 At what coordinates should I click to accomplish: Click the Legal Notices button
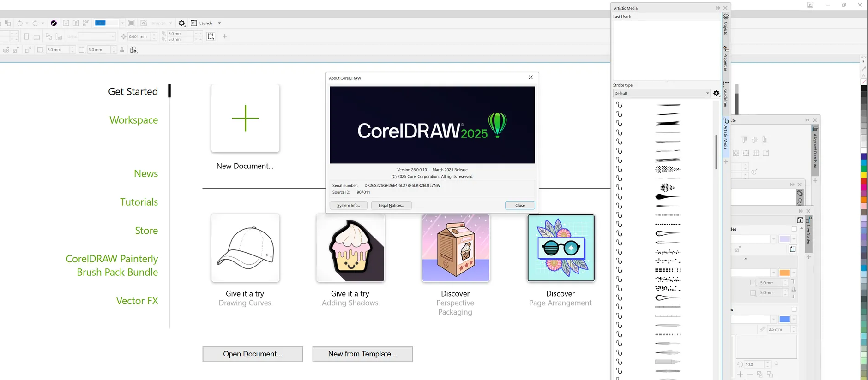391,206
